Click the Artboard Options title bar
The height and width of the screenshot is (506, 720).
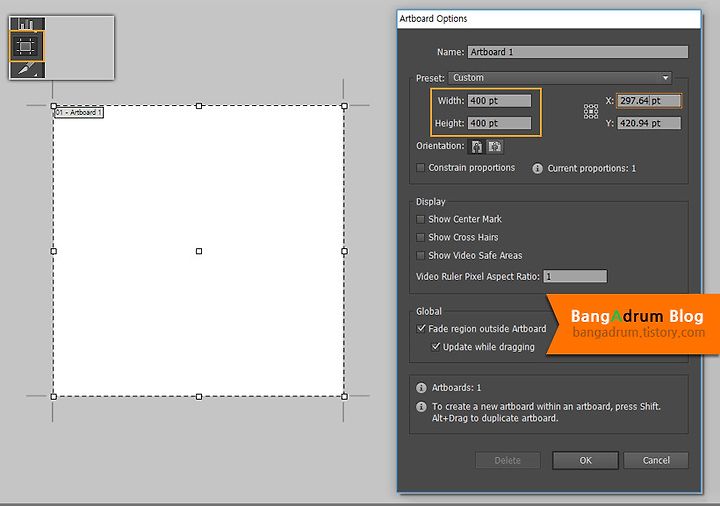[x=549, y=19]
